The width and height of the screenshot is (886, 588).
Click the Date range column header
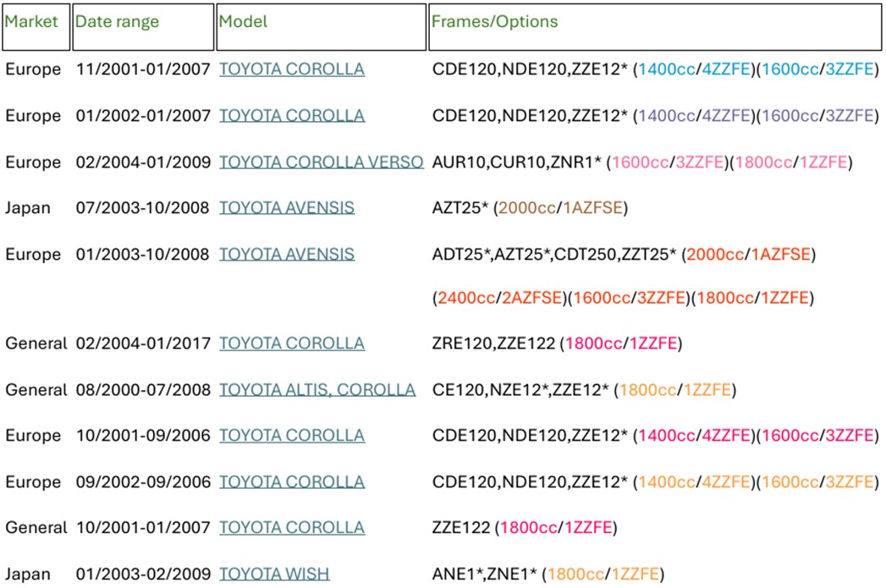[x=143, y=26]
